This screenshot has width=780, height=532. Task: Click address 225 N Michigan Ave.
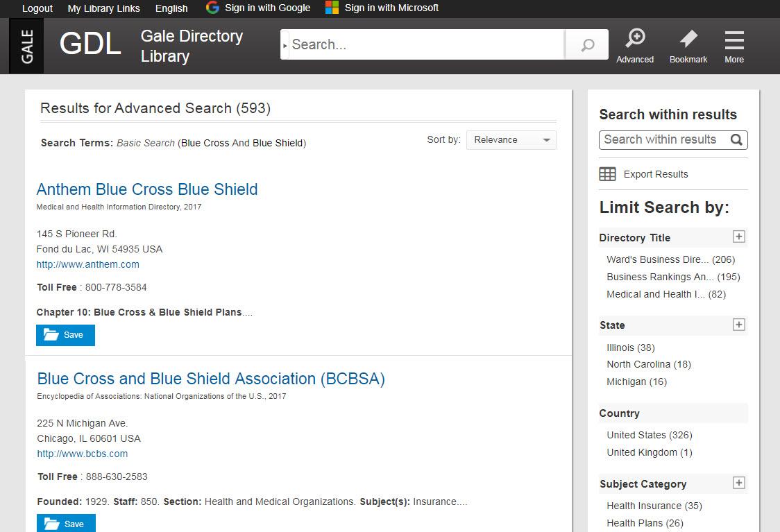pos(83,423)
